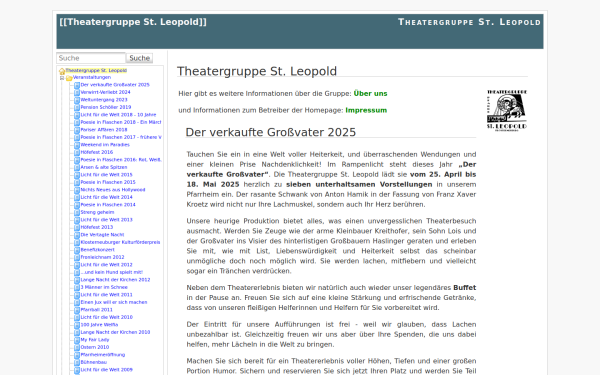
Task: Click page icon of Arsen & alte Spitzen
Action: [x=77, y=168]
